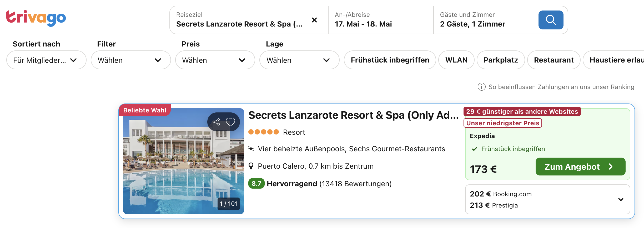
Task: Save hotel with the heart icon
Action: 230,122
